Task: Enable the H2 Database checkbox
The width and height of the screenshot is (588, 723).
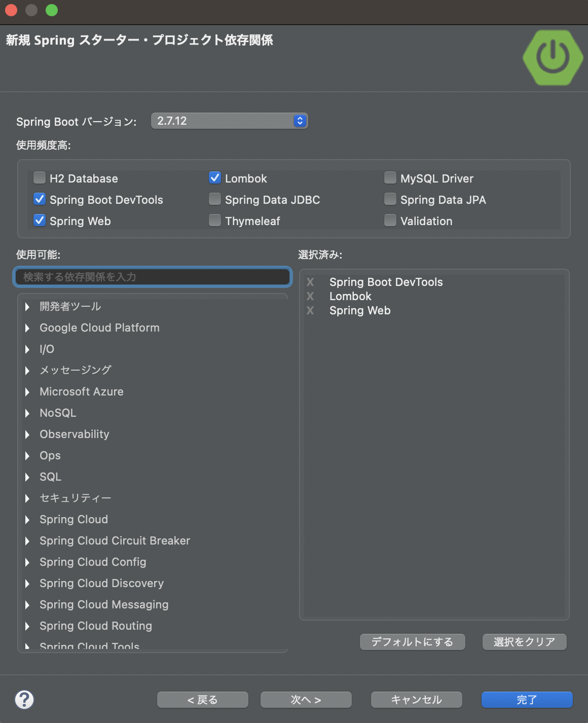Action: 39,177
